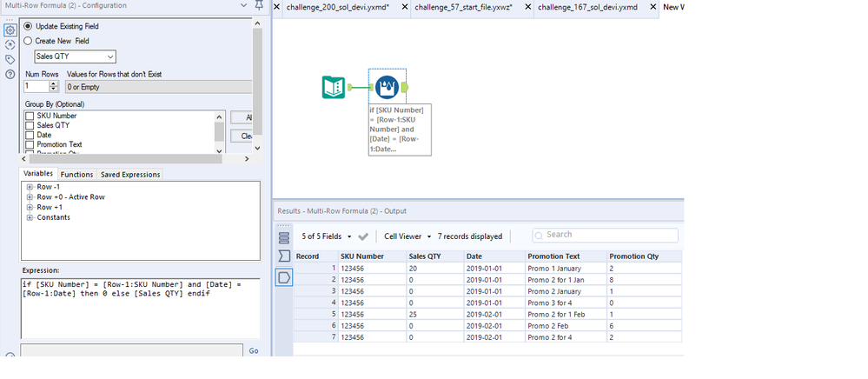Select cell Promo 2 for 1 Feb
Screen dimensions: 868x379
(x=565, y=314)
